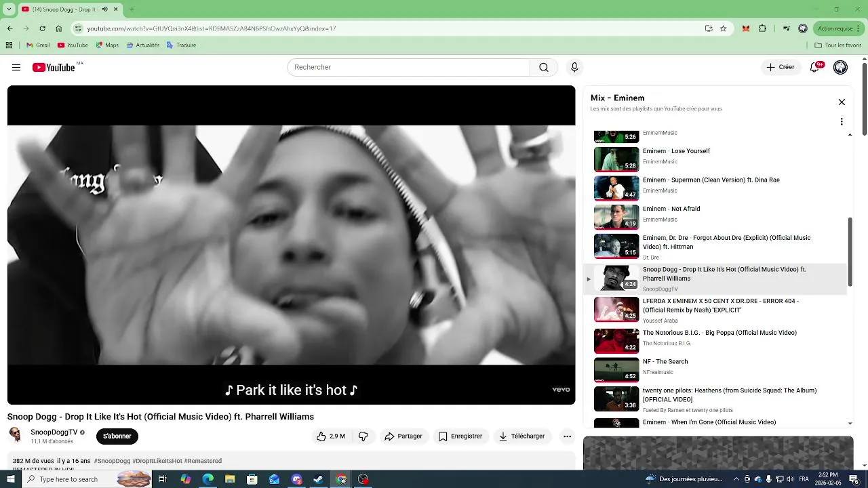The width and height of the screenshot is (868, 488).
Task: Click the video player area
Action: click(x=291, y=245)
